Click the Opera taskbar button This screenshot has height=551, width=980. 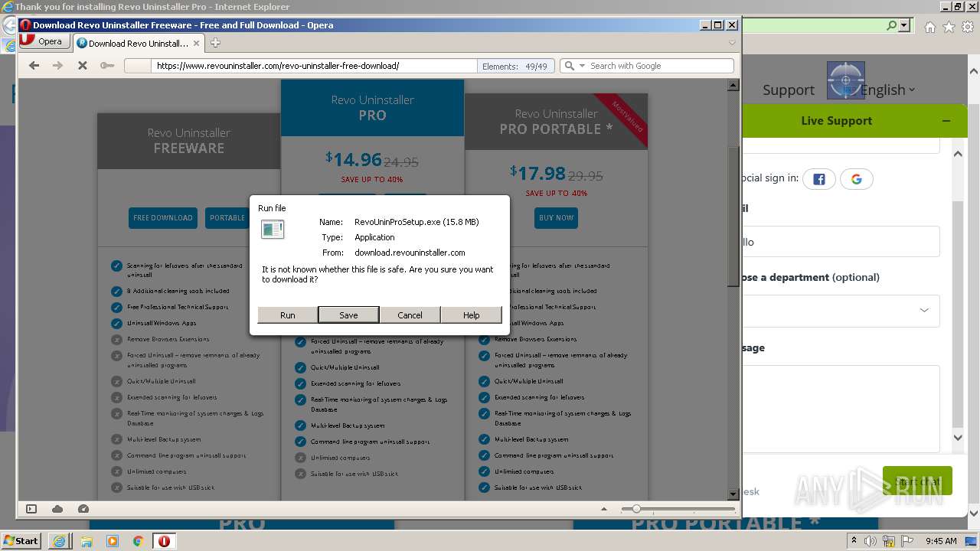(x=164, y=541)
